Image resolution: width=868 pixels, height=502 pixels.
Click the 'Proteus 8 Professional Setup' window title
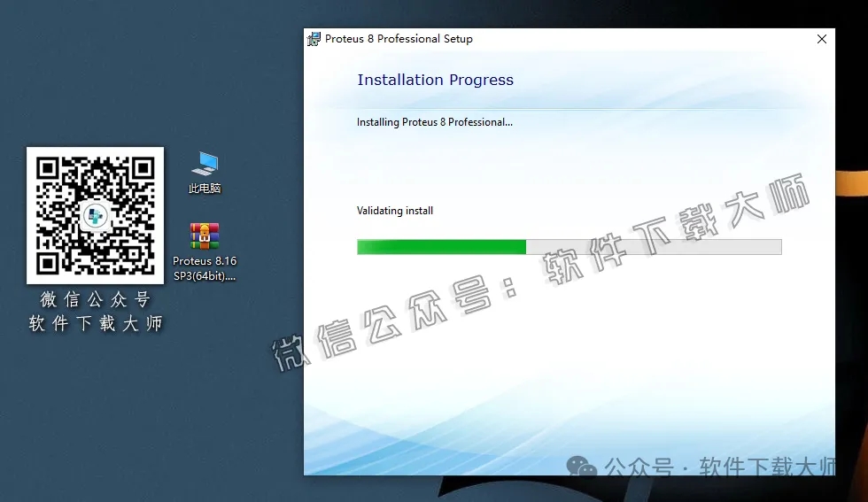click(399, 39)
